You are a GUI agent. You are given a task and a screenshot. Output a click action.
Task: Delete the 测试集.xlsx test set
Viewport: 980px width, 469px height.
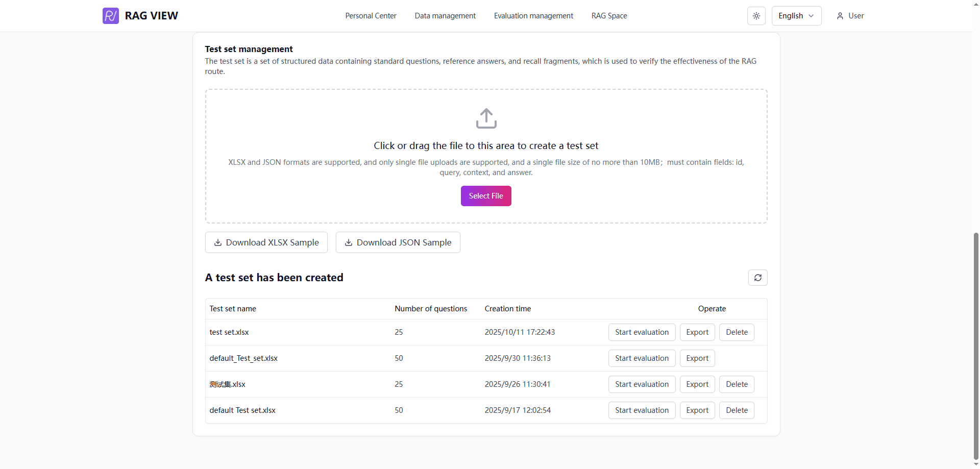(737, 384)
